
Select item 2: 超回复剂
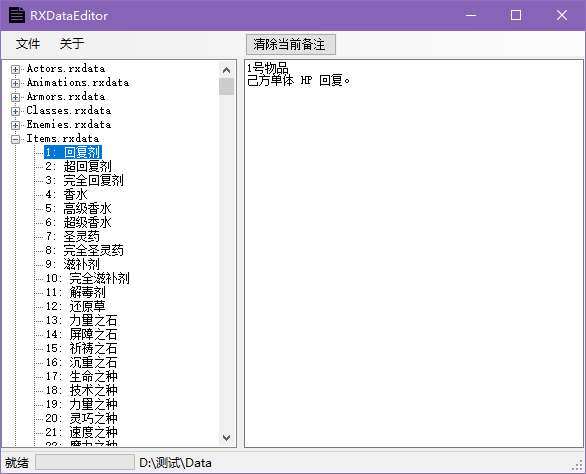click(78, 166)
